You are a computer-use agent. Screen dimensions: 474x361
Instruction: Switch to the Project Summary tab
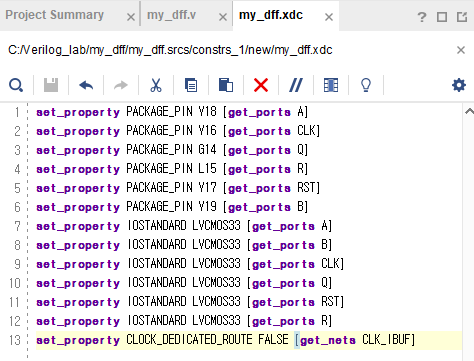click(55, 15)
